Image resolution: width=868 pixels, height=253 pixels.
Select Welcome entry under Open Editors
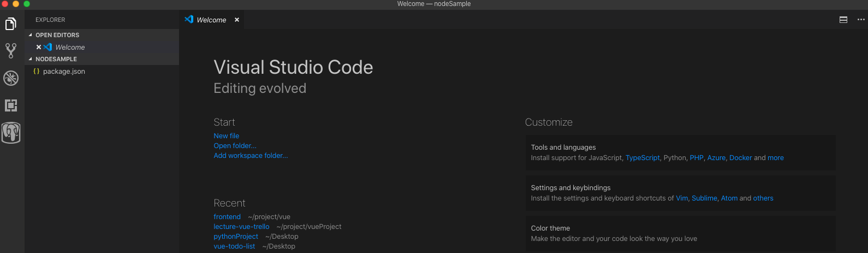(102, 47)
